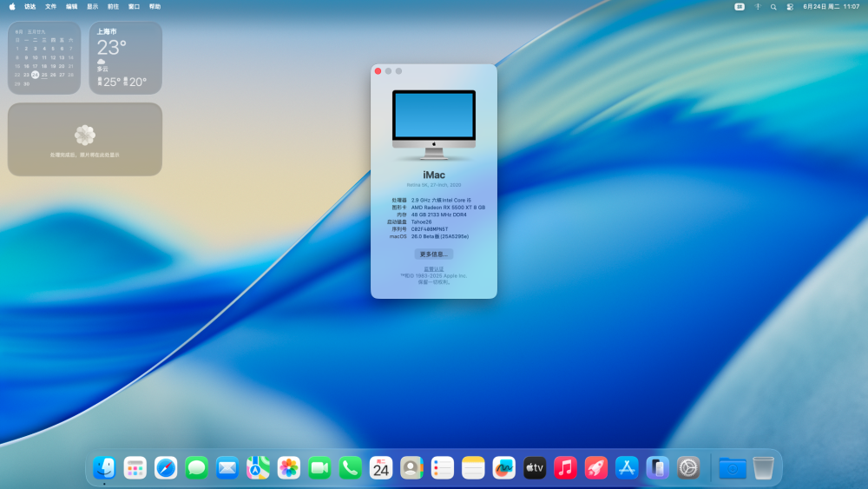Viewport: 868px width, 489px height.
Task: Click date 25 in the calendar widget
Action: point(44,75)
